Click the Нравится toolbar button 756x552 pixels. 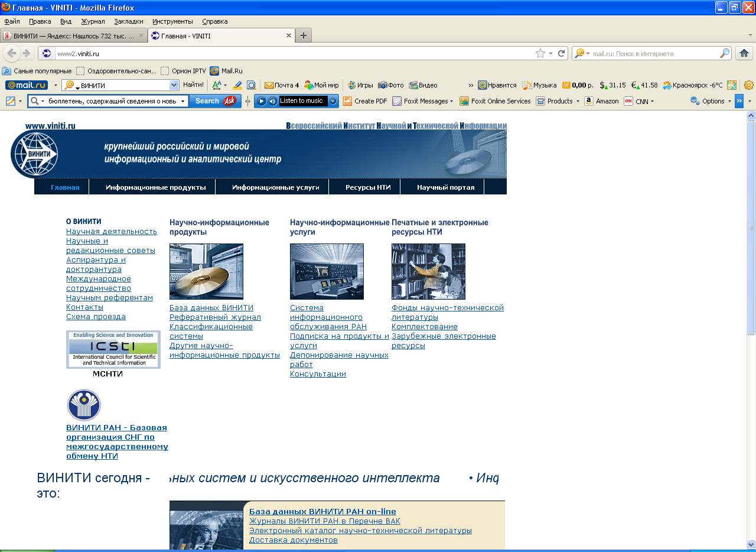497,85
